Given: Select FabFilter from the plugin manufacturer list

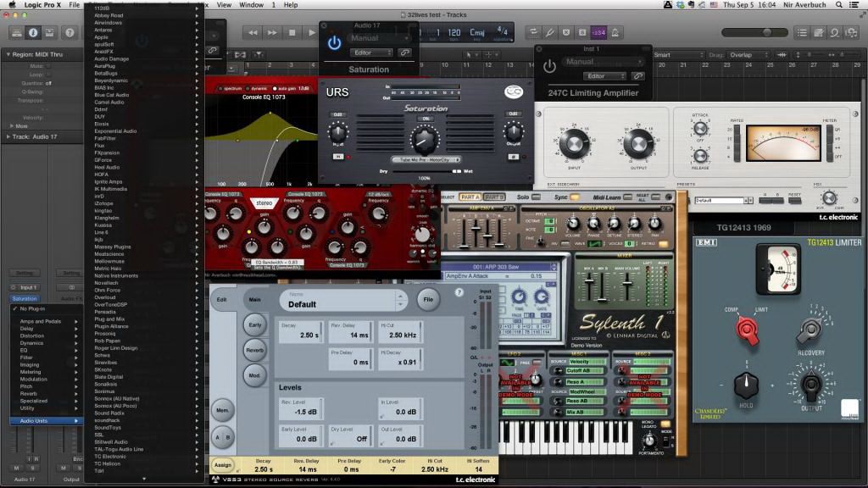Looking at the screenshot, I should click(106, 138).
